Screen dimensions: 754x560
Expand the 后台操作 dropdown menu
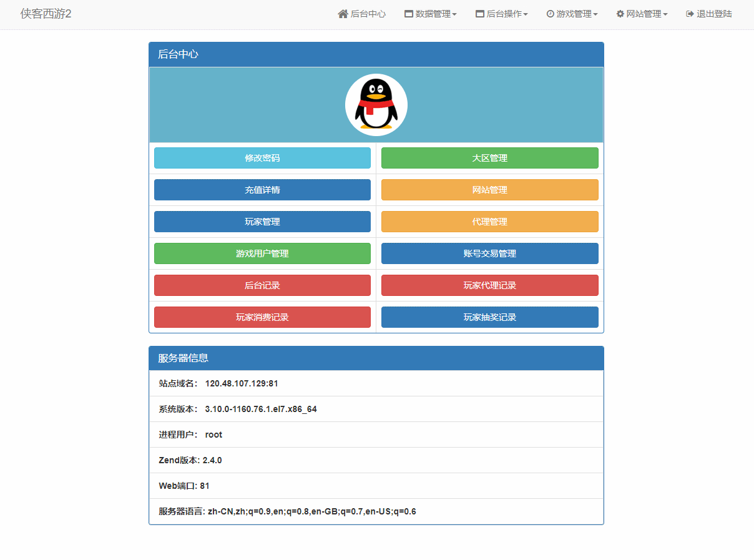pyautogui.click(x=501, y=14)
